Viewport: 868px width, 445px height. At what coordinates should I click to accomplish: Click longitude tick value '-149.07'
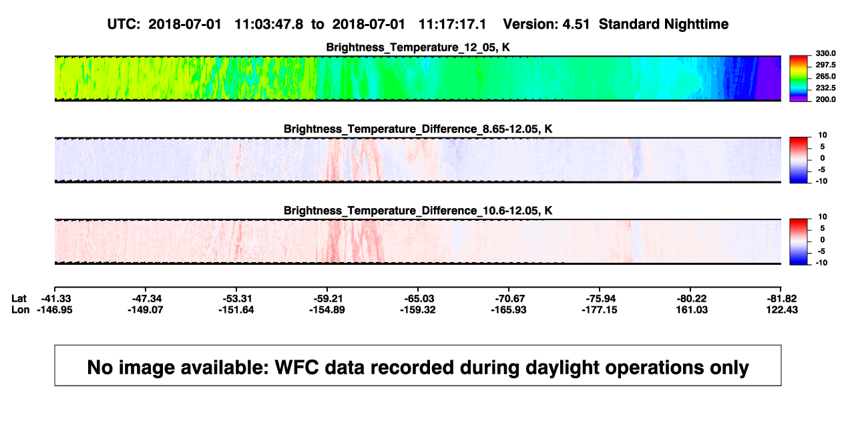coord(146,310)
